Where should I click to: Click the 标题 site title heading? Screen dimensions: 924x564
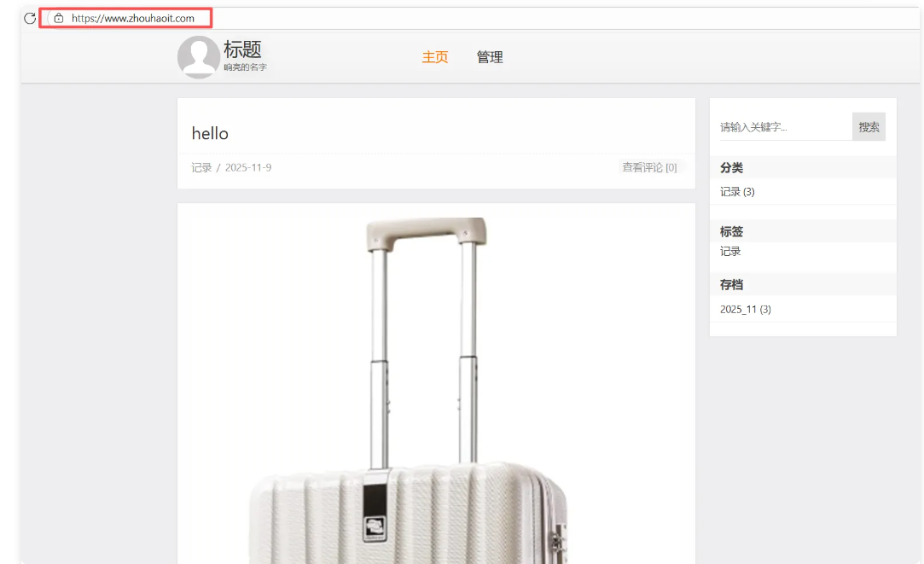tap(242, 49)
